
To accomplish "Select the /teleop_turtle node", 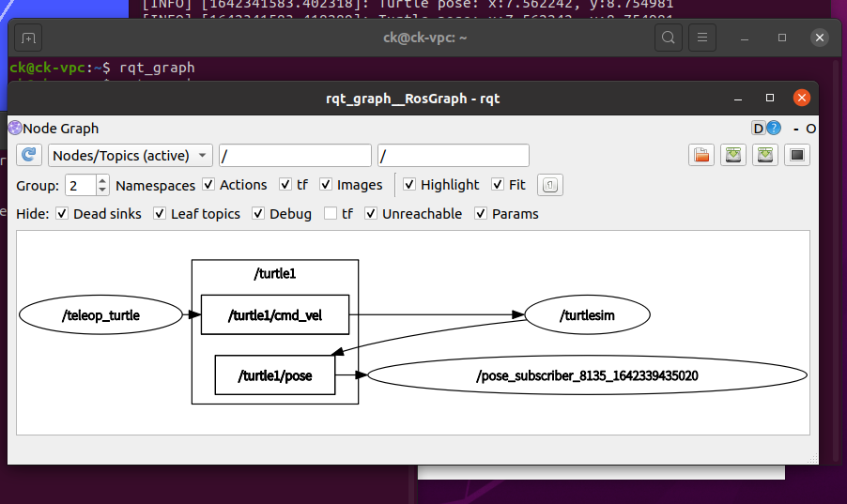I will (x=100, y=315).
